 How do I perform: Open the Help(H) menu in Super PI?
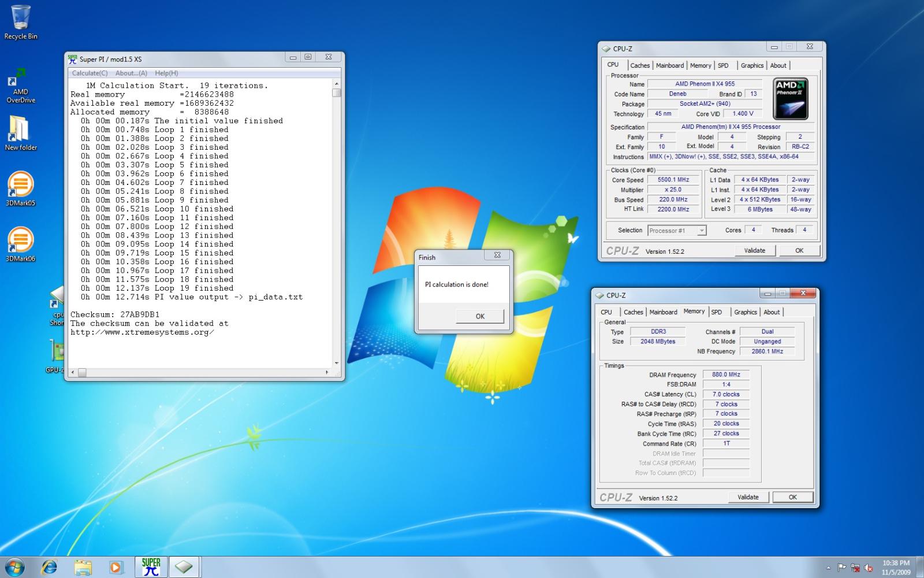tap(166, 73)
